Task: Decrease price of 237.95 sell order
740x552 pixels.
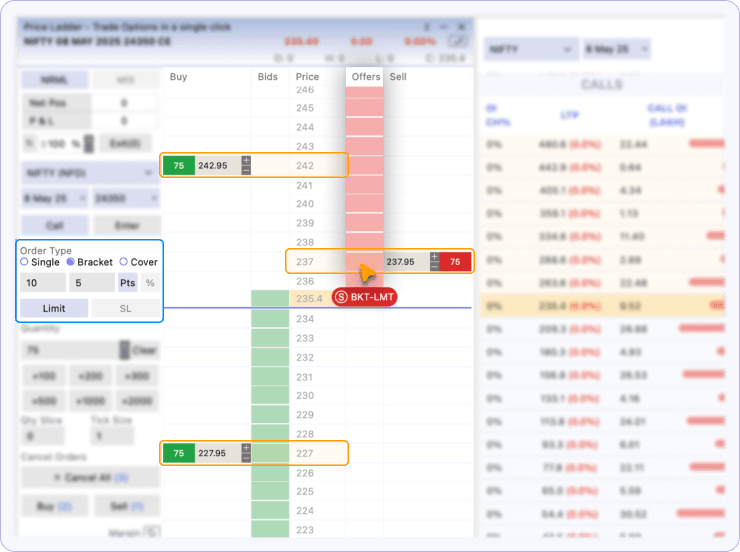Action: pyautogui.click(x=435, y=266)
